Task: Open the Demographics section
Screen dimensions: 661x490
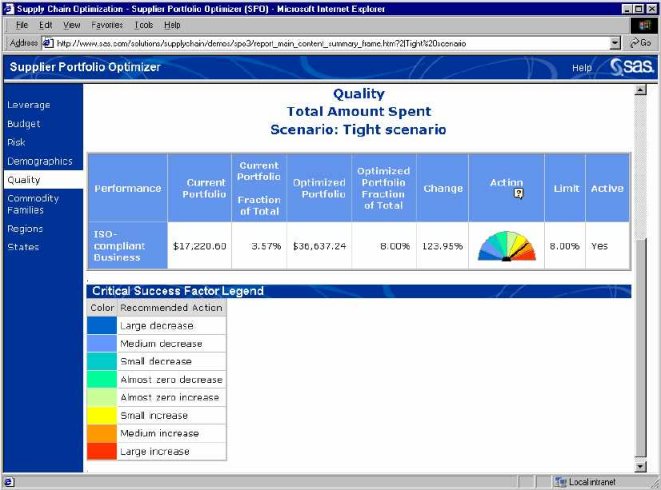Action: coord(40,161)
